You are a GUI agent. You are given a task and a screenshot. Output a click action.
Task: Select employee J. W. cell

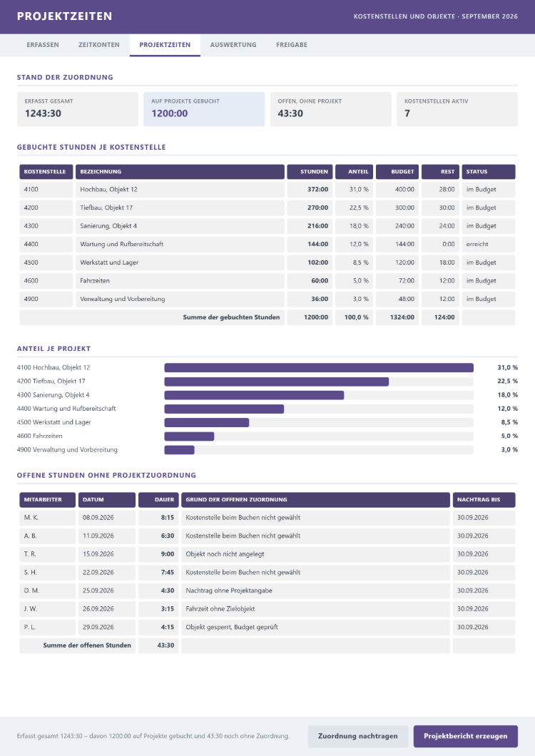[47, 609]
